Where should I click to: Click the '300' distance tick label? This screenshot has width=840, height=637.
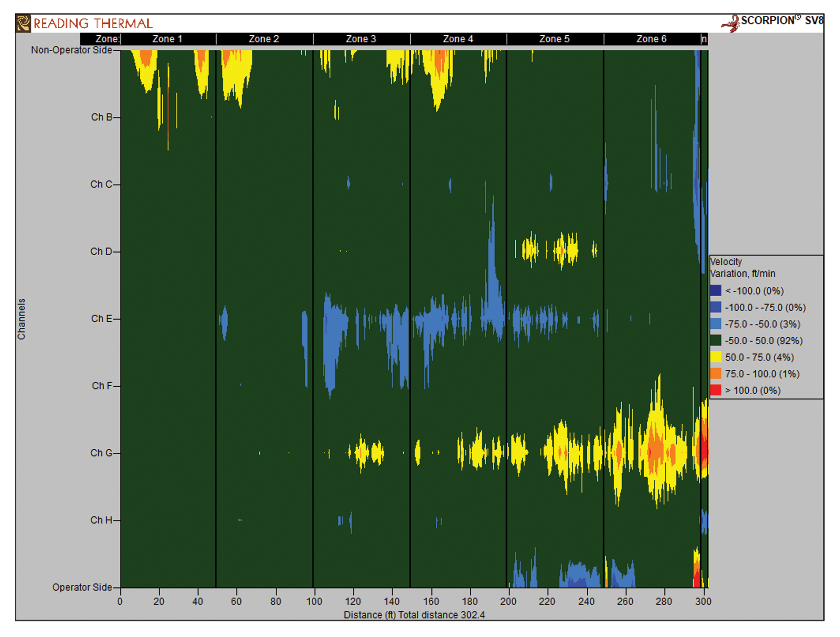point(704,602)
